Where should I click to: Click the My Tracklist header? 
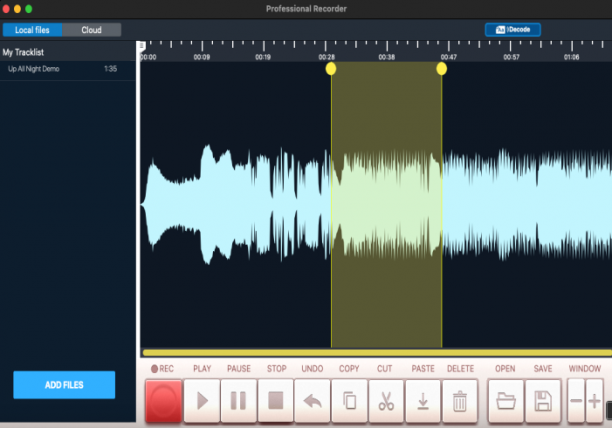click(x=23, y=52)
